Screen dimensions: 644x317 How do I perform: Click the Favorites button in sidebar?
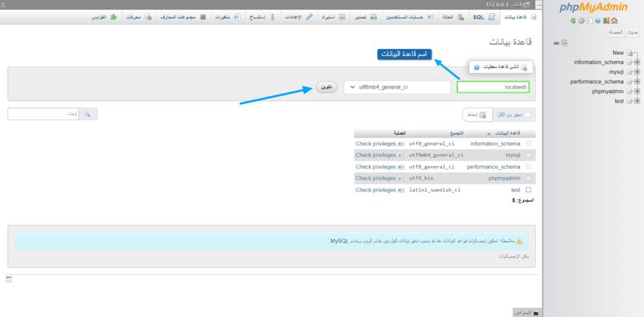[x=616, y=33]
